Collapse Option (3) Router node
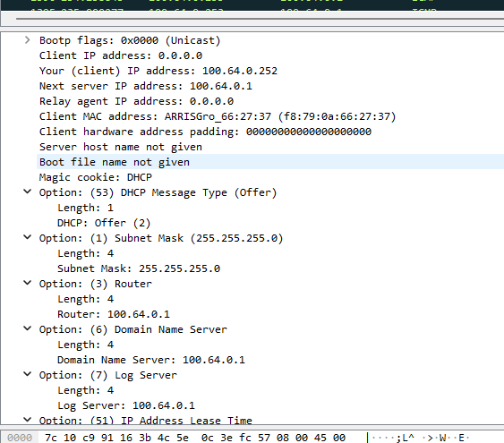 [28, 283]
